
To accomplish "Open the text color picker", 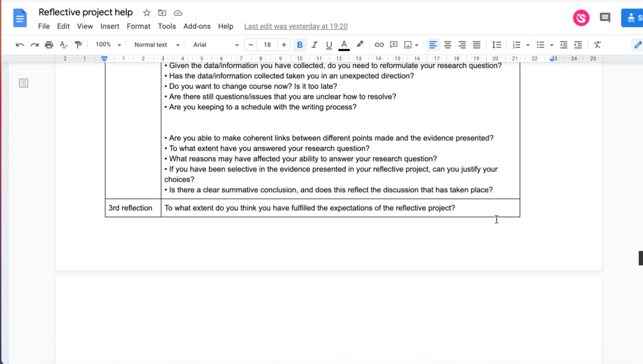I will point(344,45).
